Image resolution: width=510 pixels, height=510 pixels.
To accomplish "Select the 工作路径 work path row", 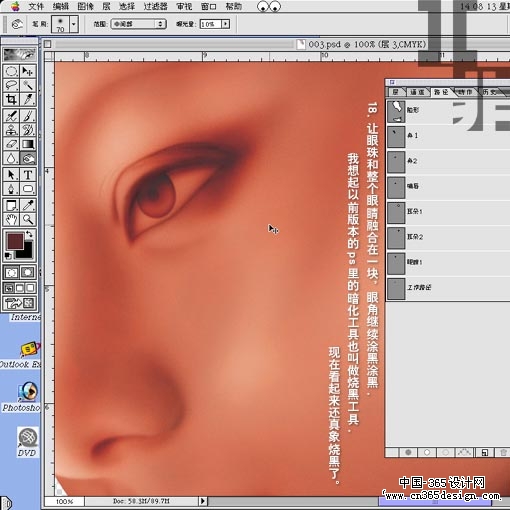I will [x=448, y=288].
